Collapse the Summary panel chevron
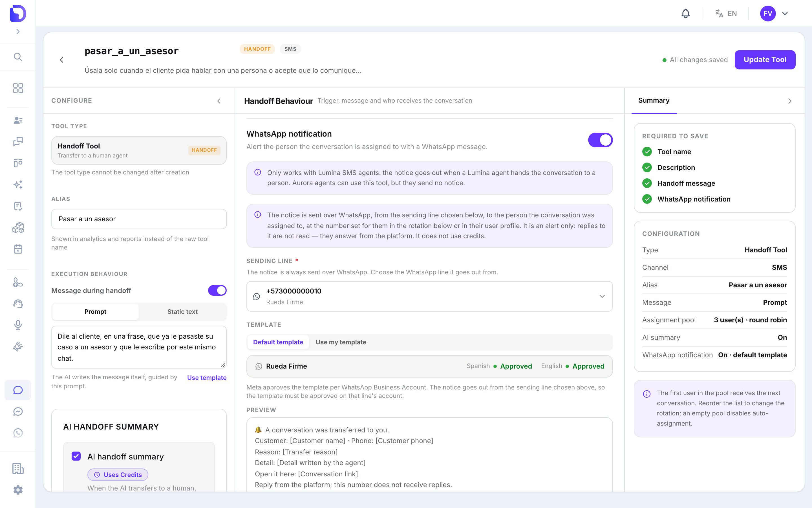Screen dimensions: 812x508 pos(789,101)
